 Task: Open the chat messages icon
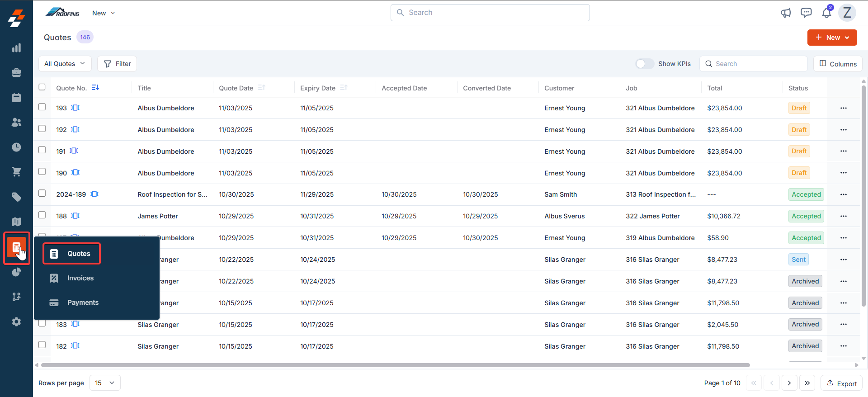coord(806,13)
